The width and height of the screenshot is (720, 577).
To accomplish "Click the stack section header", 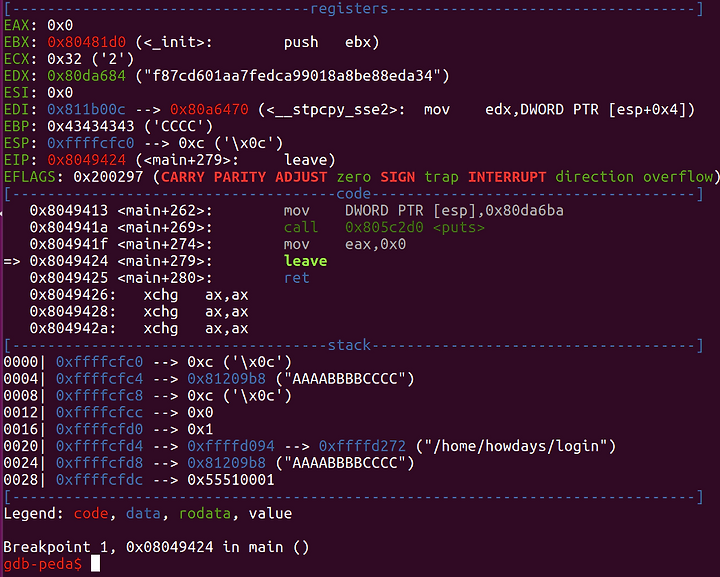I will point(349,345).
